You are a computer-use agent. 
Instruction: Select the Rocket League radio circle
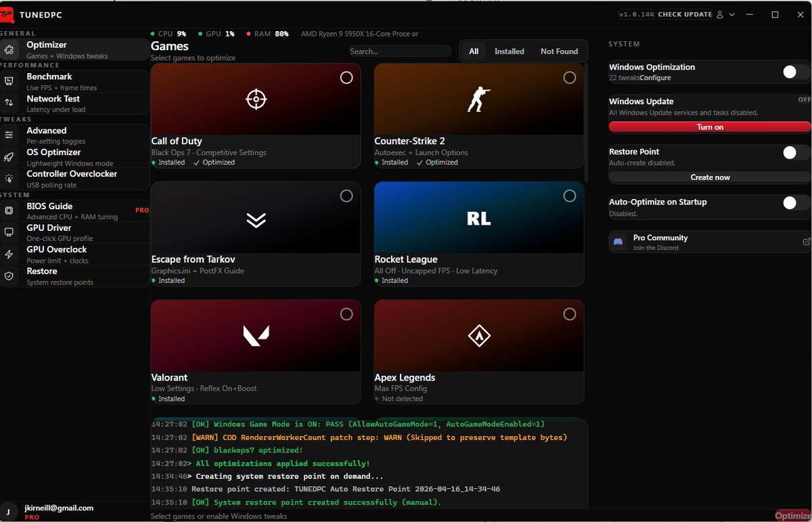570,196
